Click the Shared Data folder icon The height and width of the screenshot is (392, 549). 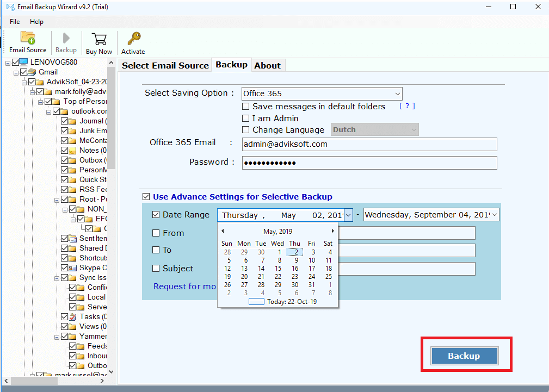point(72,248)
